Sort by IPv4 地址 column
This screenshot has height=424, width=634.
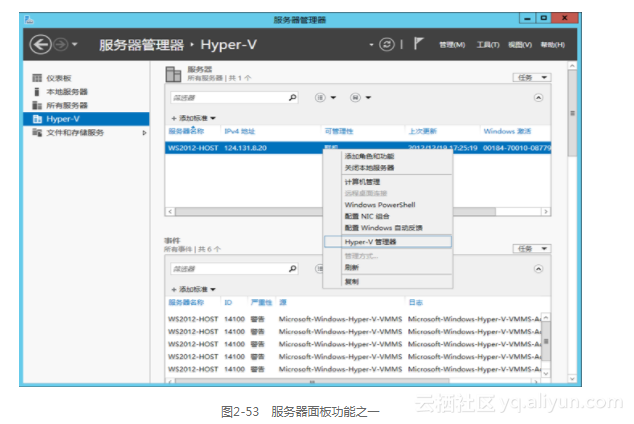[x=240, y=131]
